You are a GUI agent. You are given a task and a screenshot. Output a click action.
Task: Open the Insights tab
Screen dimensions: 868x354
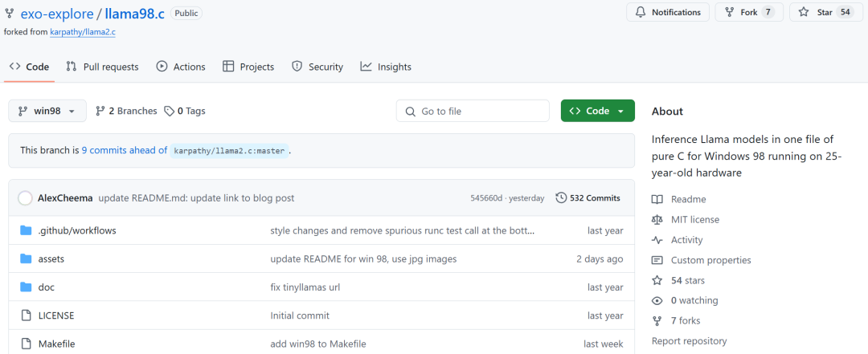tap(385, 67)
